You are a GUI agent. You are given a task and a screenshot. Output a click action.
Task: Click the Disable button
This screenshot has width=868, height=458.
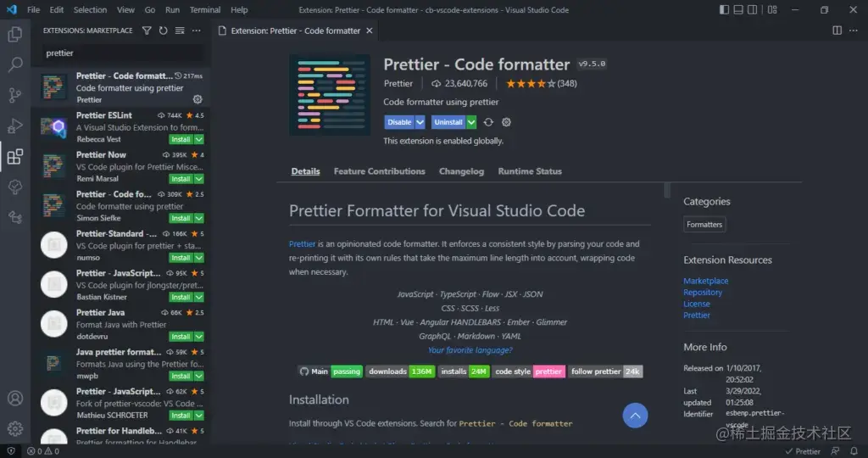pos(399,122)
